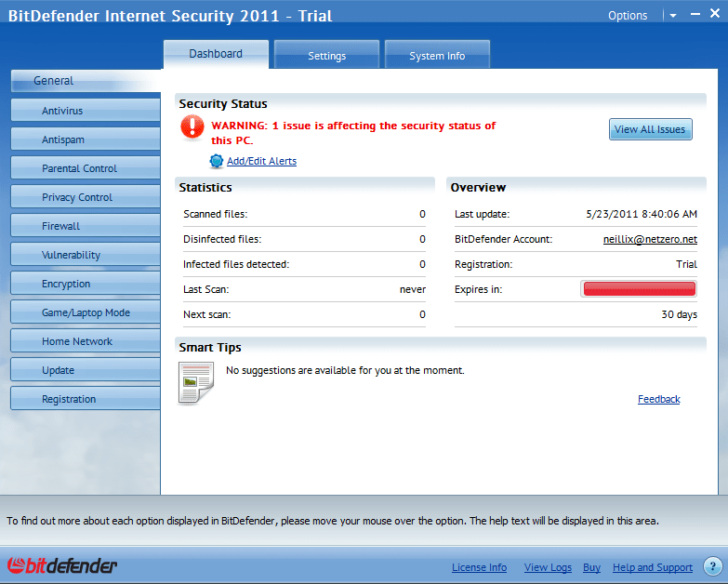Viewport: 728px width, 584px height.
Task: Open the Settings tab
Action: point(327,56)
